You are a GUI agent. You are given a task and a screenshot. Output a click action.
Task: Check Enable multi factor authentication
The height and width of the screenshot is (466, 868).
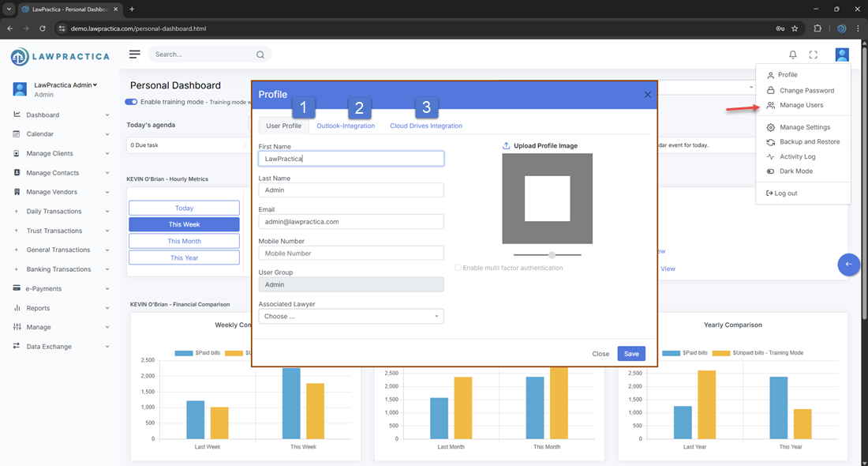pos(458,268)
